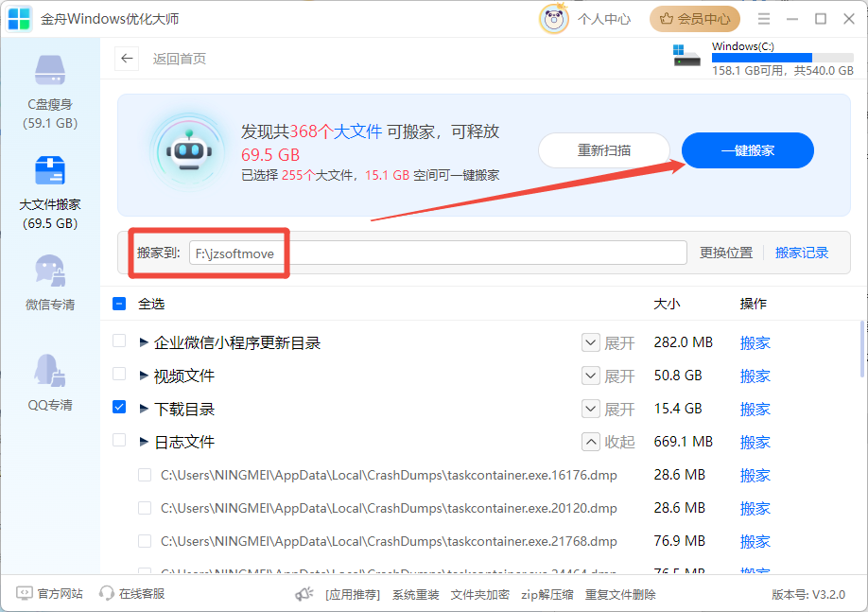Click the 50.8 GB size value
The height and width of the screenshot is (612, 868).
(x=678, y=376)
